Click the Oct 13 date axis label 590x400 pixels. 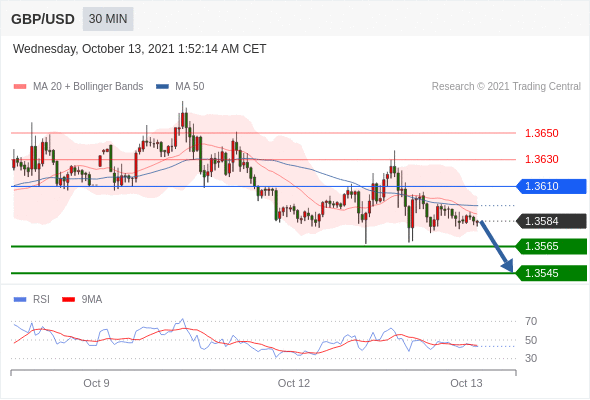point(466,383)
